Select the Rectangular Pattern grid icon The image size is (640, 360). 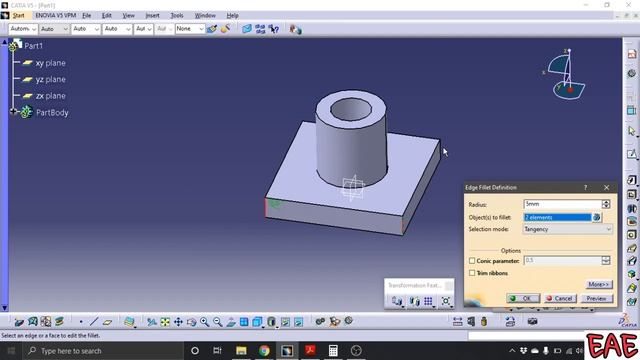(x=428, y=301)
